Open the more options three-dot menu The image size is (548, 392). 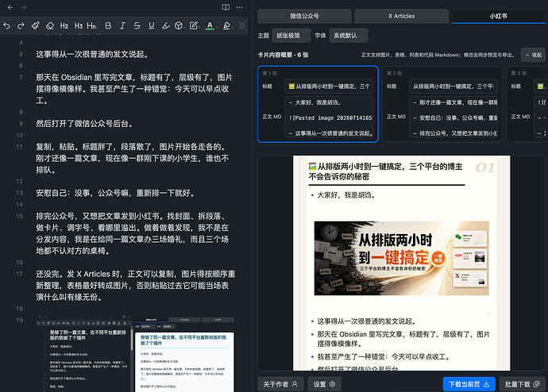tap(239, 7)
